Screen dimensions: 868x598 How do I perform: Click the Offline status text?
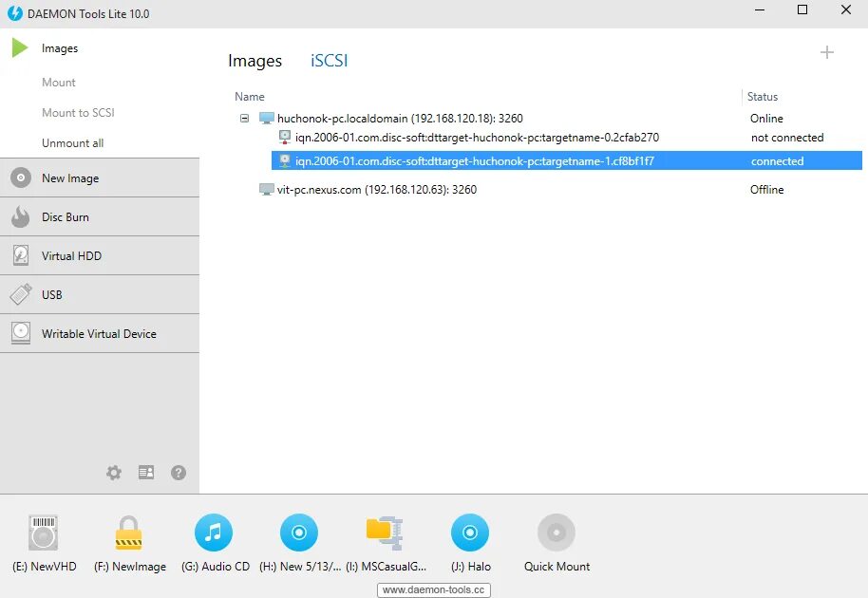766,189
